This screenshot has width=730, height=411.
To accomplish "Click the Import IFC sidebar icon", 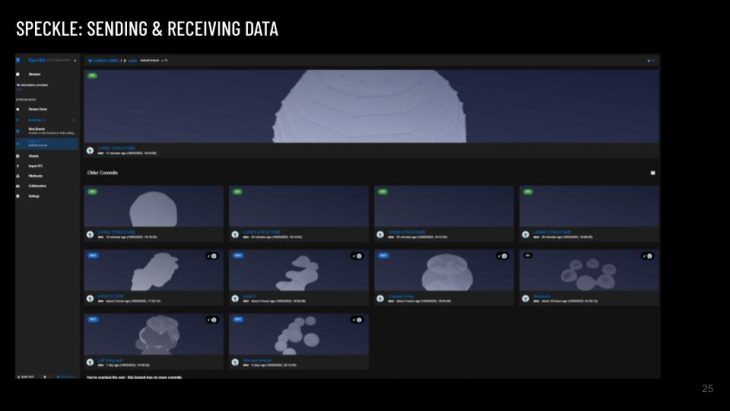I will [19, 166].
